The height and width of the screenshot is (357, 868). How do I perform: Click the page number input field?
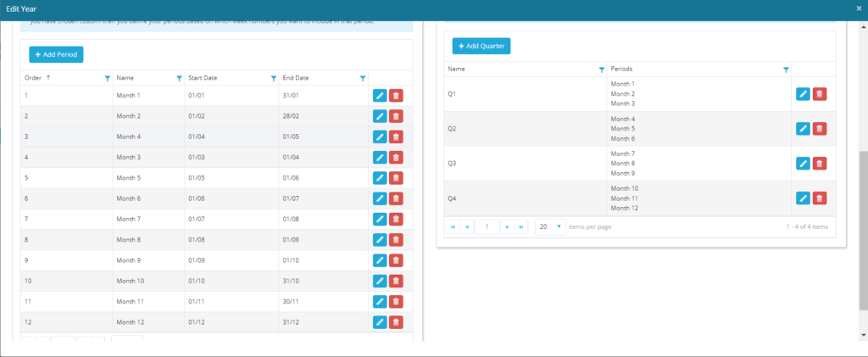(487, 226)
